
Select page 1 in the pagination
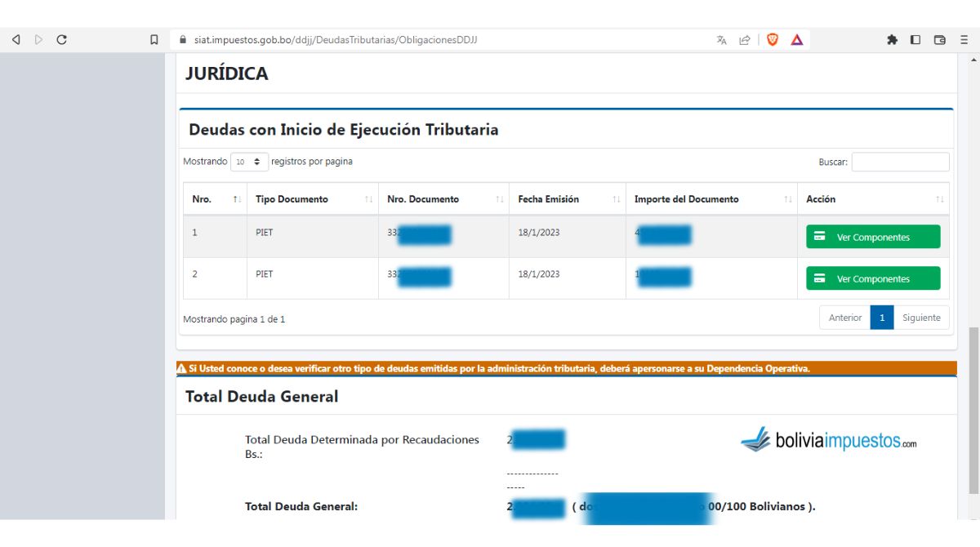(x=882, y=318)
